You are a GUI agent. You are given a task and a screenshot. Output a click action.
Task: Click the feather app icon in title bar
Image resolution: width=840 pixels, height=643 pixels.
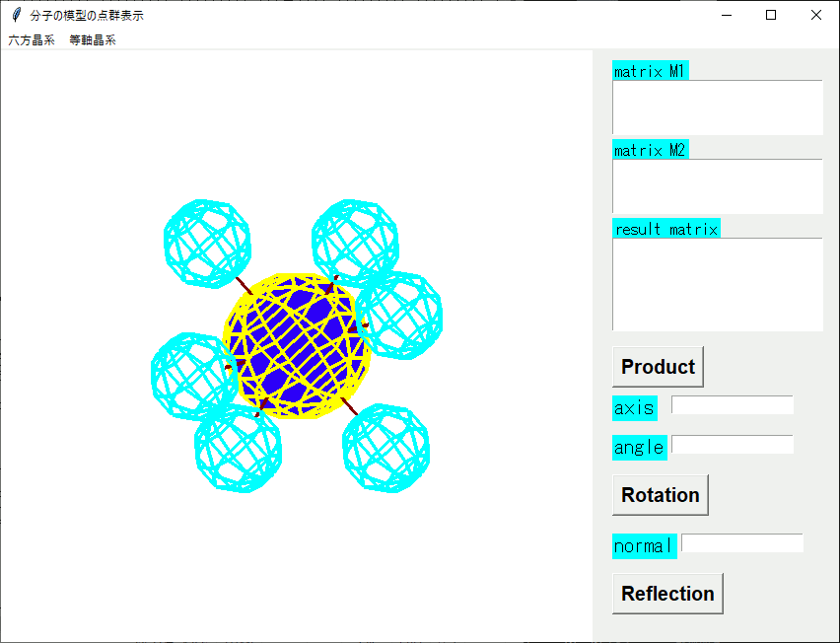pos(17,15)
